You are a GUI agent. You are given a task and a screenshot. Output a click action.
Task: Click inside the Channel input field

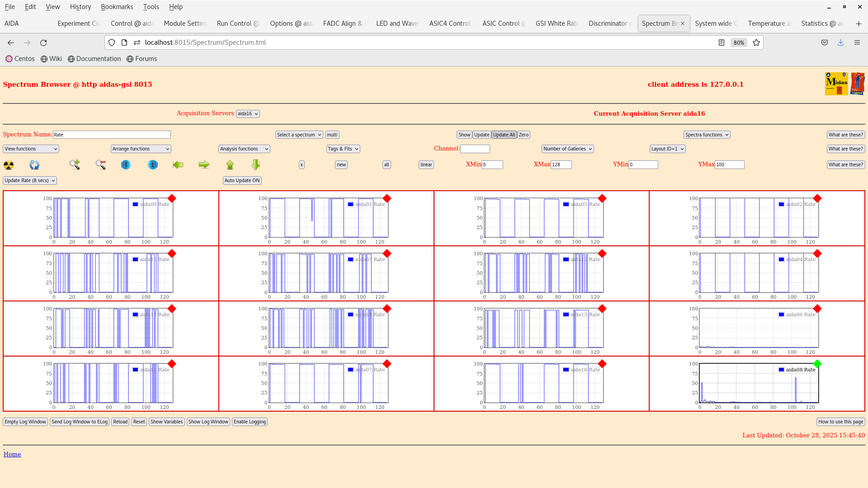click(x=475, y=149)
